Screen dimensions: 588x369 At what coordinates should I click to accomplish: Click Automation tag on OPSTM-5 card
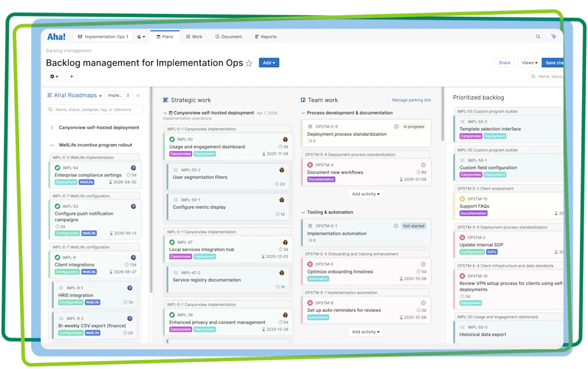point(318,279)
